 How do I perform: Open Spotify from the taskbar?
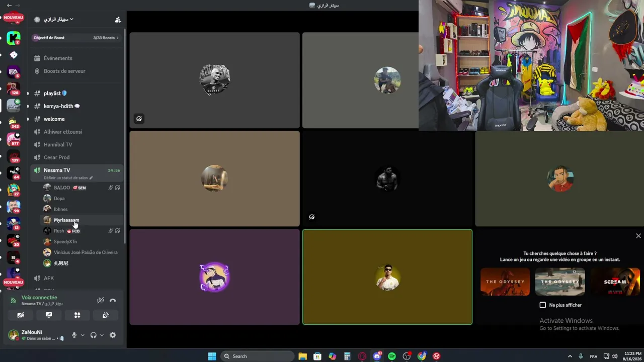click(392, 356)
